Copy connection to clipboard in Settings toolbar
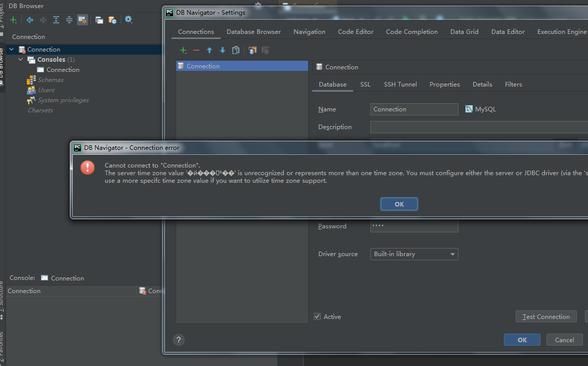 253,50
